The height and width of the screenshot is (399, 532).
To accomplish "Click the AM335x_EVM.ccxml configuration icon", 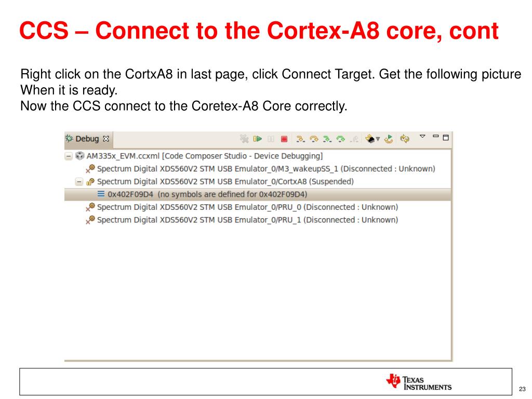I will [79, 156].
